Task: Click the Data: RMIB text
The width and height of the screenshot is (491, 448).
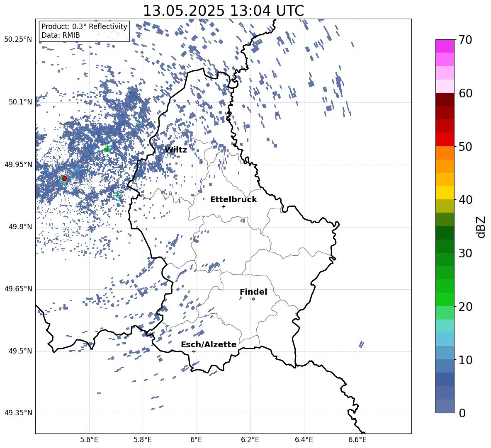Action: tap(61, 35)
